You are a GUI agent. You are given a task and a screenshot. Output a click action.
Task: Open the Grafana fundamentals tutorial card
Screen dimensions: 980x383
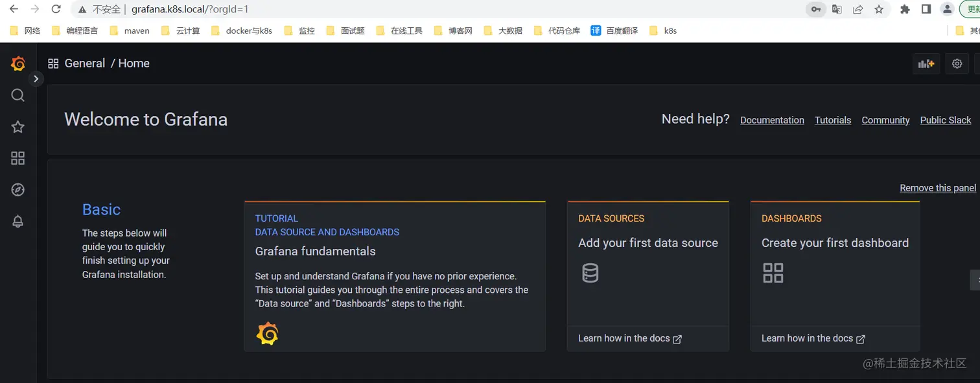(395, 276)
